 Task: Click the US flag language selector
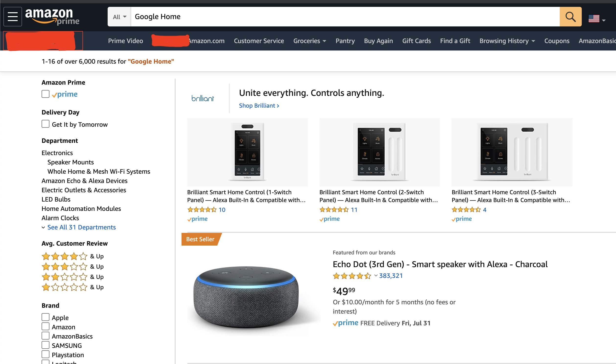pos(596,18)
